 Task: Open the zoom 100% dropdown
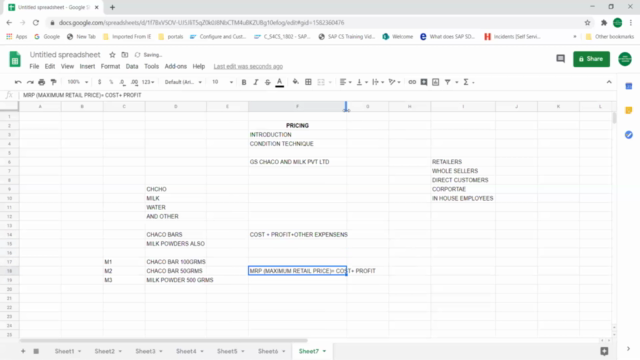(x=77, y=82)
